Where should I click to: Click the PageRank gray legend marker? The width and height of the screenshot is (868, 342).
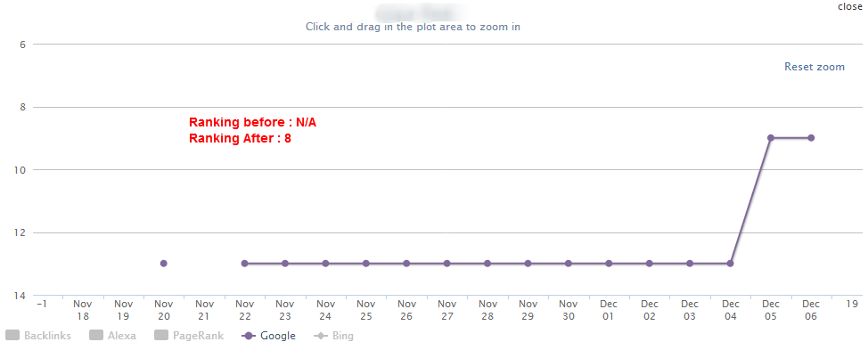coord(161,336)
